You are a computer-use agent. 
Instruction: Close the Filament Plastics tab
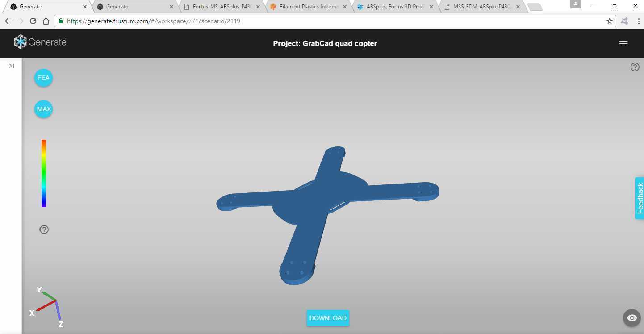(x=344, y=7)
